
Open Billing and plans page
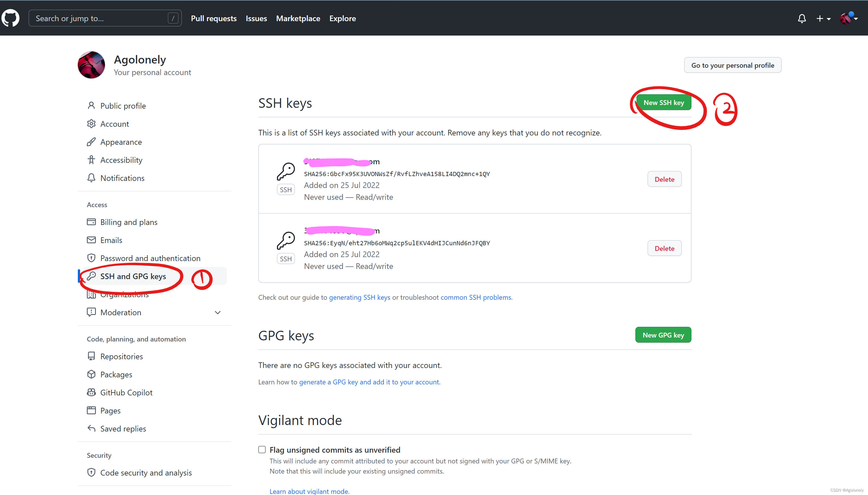pyautogui.click(x=129, y=222)
